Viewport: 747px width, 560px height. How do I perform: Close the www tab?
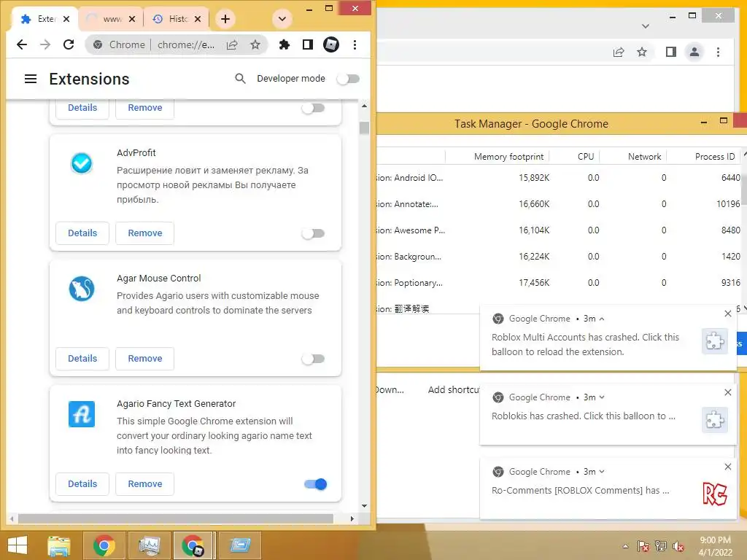132,19
